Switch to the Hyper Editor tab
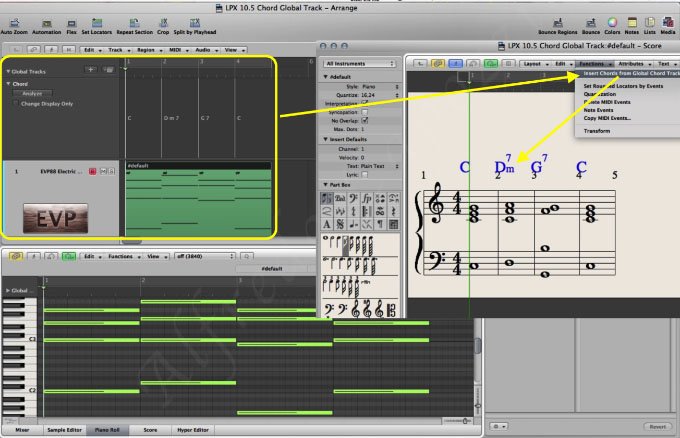 coord(191,429)
